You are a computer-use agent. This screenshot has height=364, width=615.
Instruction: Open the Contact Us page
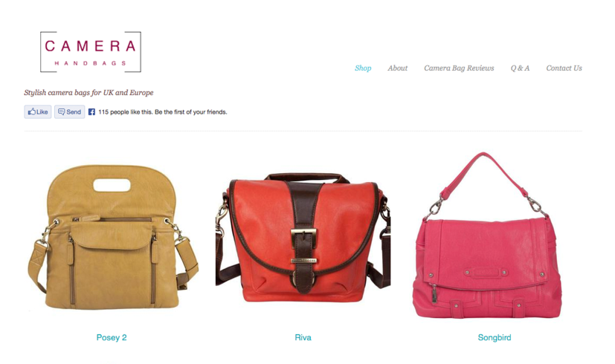pyautogui.click(x=564, y=68)
